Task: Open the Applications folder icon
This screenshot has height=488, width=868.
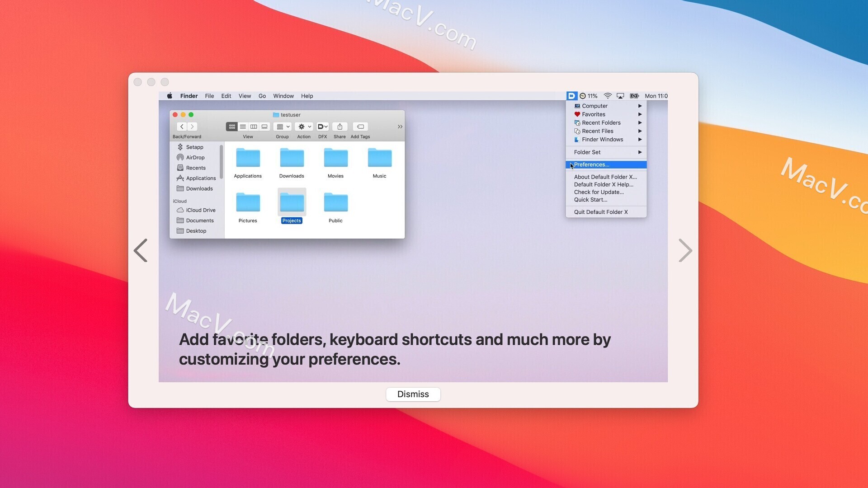Action: tap(248, 158)
